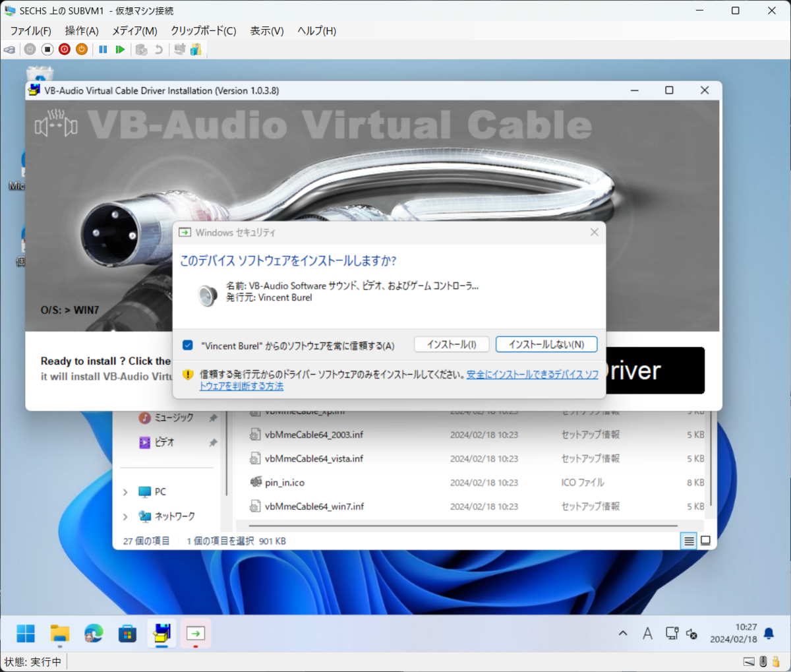Screen dimensions: 791x672
Task: Click the green Reset/Resume play icon
Action: point(120,49)
